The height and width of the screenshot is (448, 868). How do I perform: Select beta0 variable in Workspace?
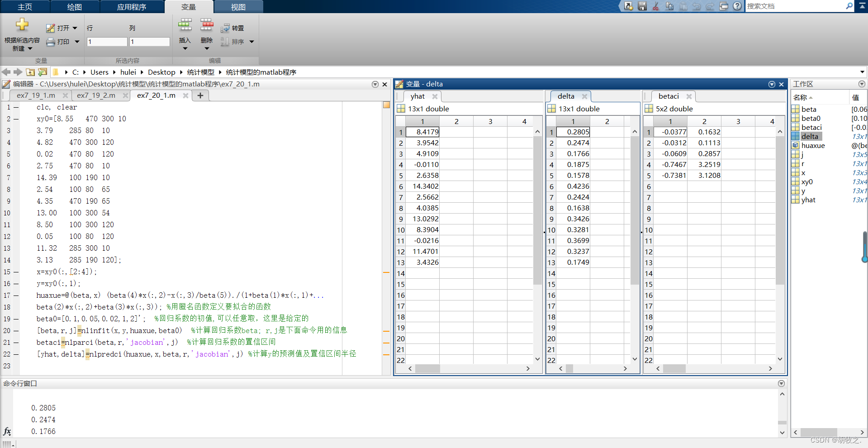811,118
